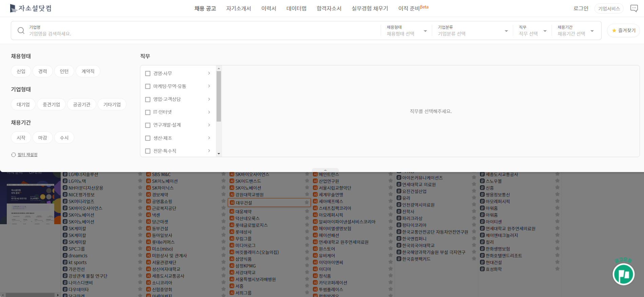Screen dimensions: 644x297
Task: Open the 직무 선택 dropdown
Action: pyautogui.click(x=532, y=30)
